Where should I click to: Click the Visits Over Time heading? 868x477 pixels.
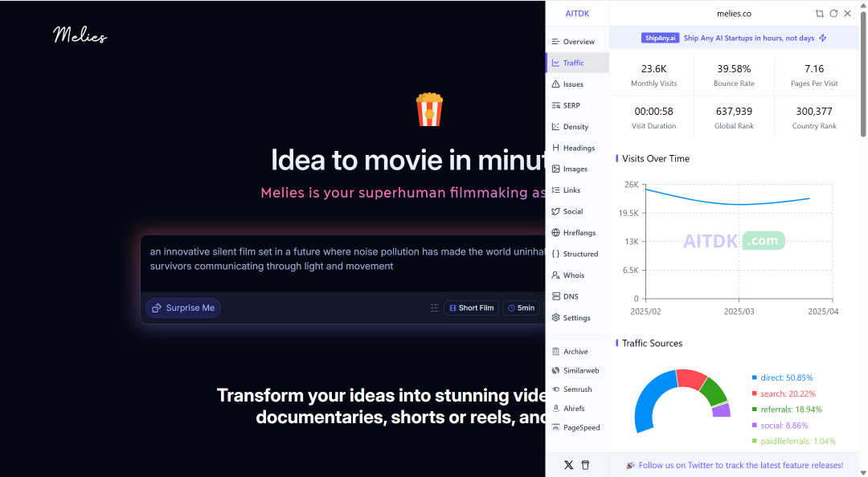tap(656, 159)
